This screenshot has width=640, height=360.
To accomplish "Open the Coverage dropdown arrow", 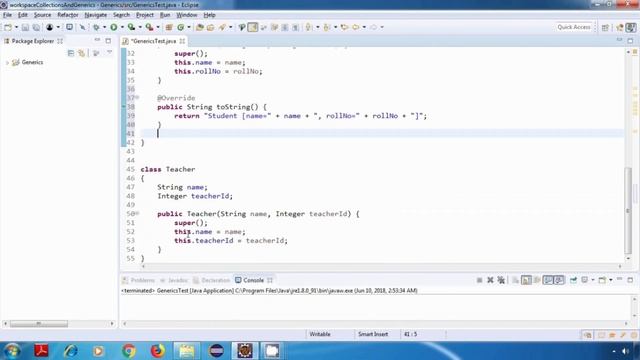I will tap(140, 27).
